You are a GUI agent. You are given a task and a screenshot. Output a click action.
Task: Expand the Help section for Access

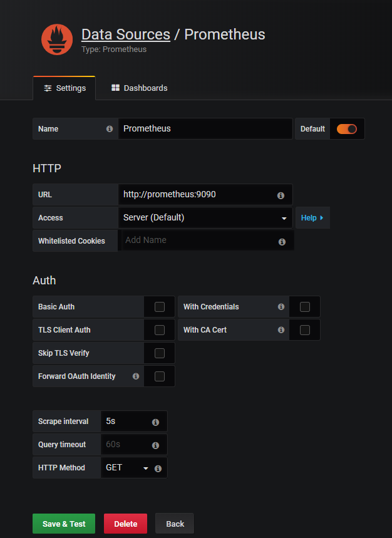[x=312, y=218]
